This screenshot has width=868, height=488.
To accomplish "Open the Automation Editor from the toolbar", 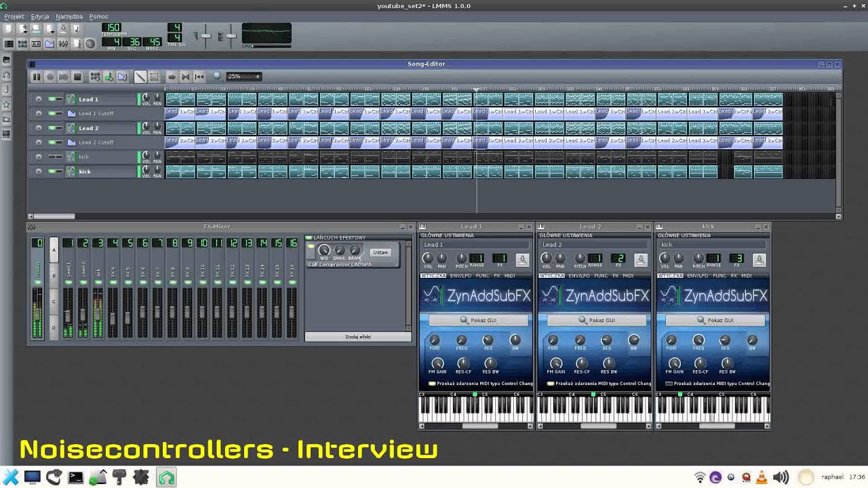I will coord(50,44).
